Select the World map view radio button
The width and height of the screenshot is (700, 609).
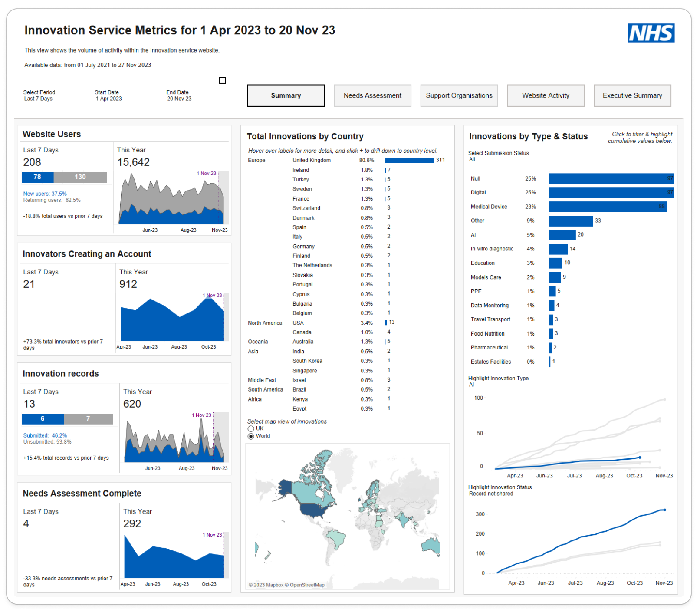251,436
